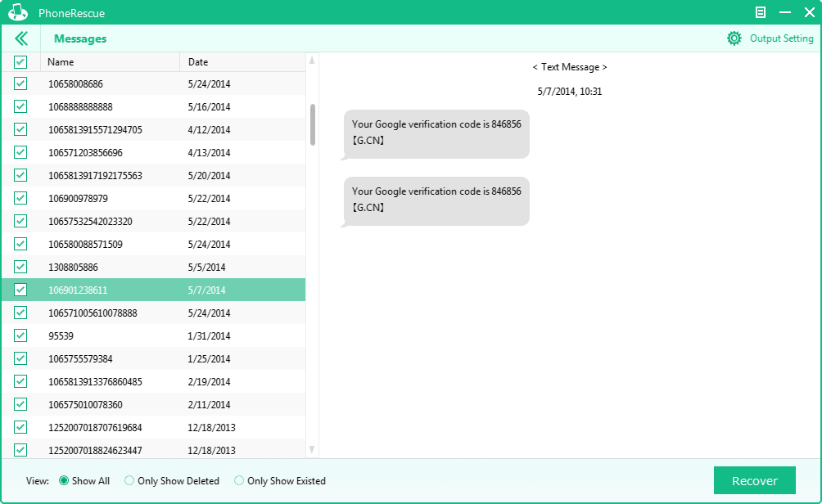Click the Text Message heading
Screen dimensions: 822x504
coord(570,67)
